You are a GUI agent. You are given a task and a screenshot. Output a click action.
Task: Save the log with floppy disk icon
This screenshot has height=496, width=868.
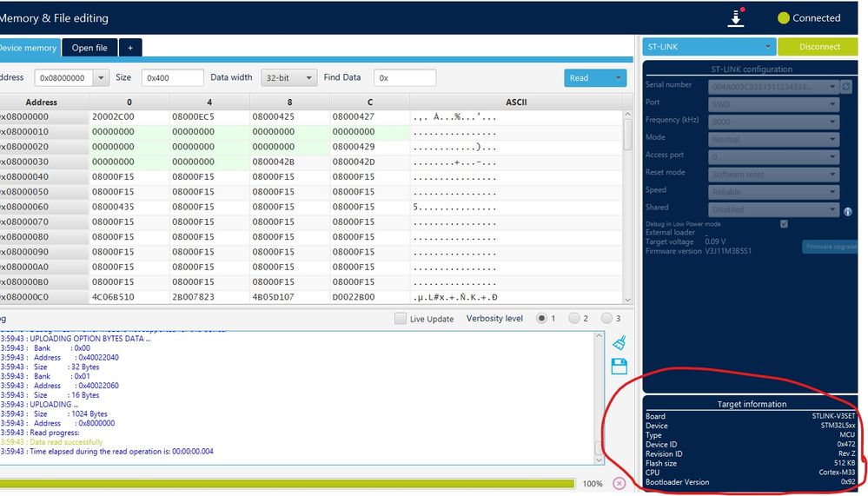(x=620, y=366)
